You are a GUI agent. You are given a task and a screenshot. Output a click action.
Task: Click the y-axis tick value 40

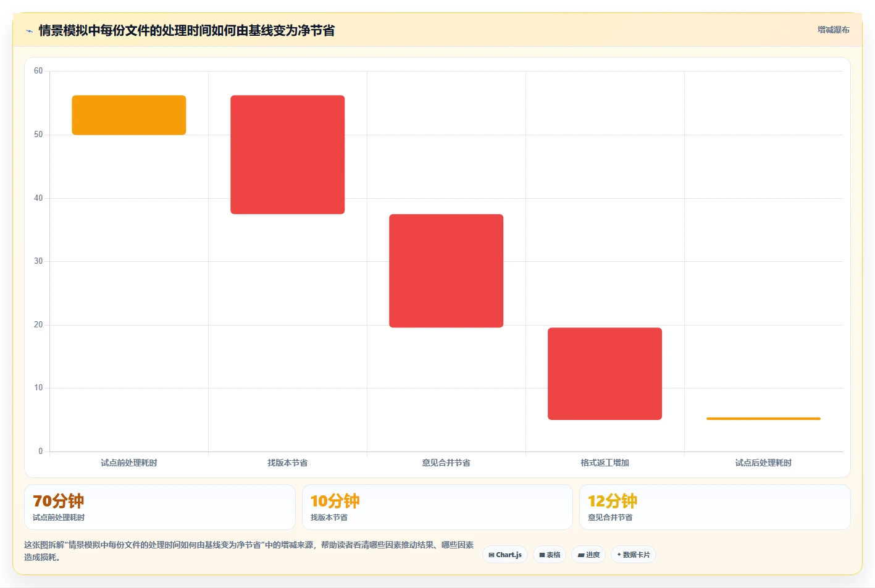tap(38, 198)
